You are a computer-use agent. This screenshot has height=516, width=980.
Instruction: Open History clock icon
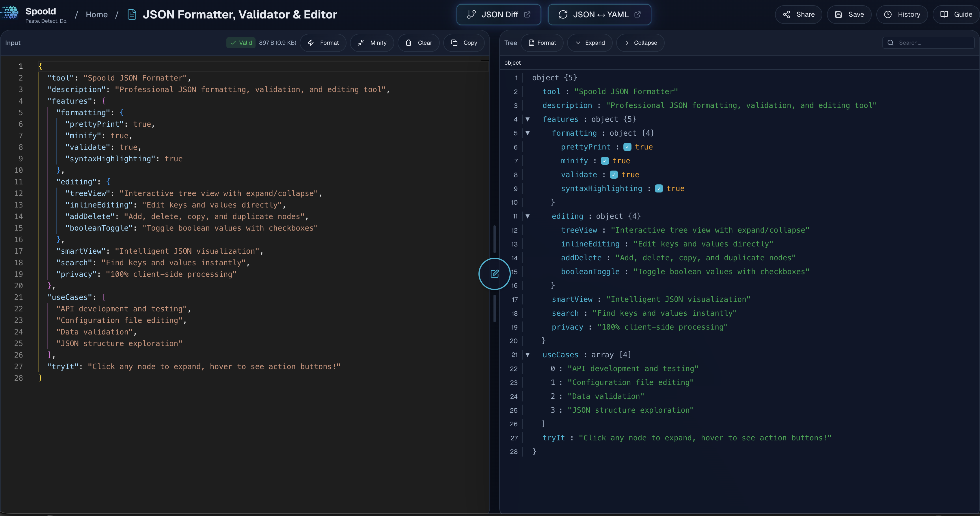888,14
